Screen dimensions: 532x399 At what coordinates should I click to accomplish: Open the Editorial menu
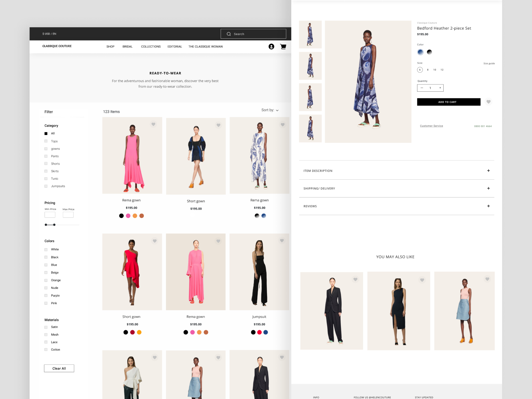pyautogui.click(x=175, y=47)
